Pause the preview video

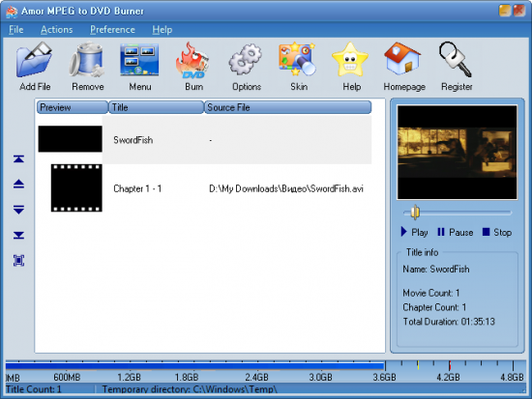coord(456,232)
